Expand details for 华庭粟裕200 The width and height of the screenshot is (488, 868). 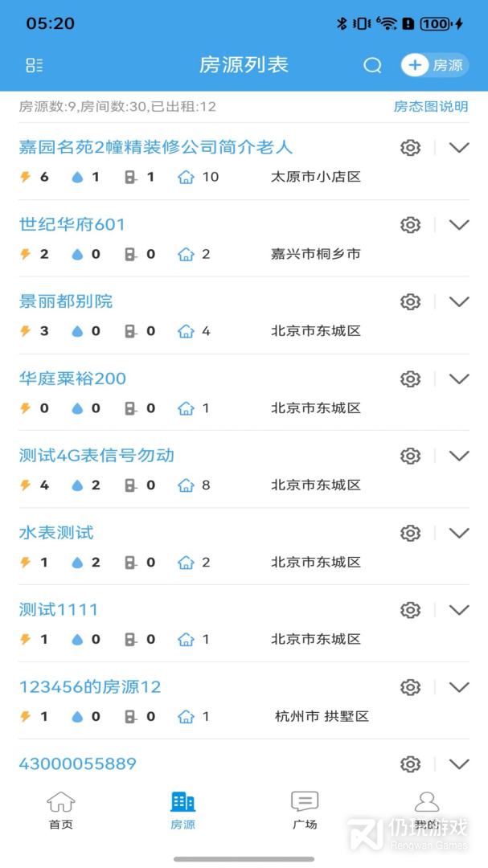pos(459,379)
